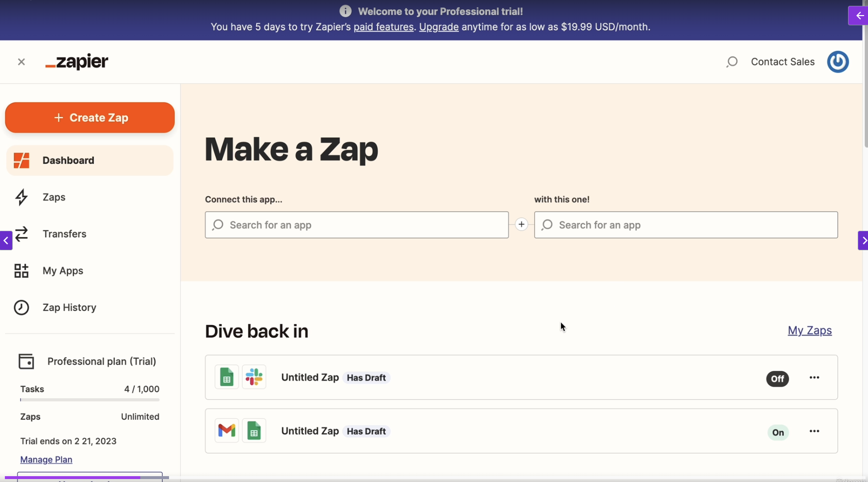View Zap History
Screen dimensions: 868x482
[69, 307]
